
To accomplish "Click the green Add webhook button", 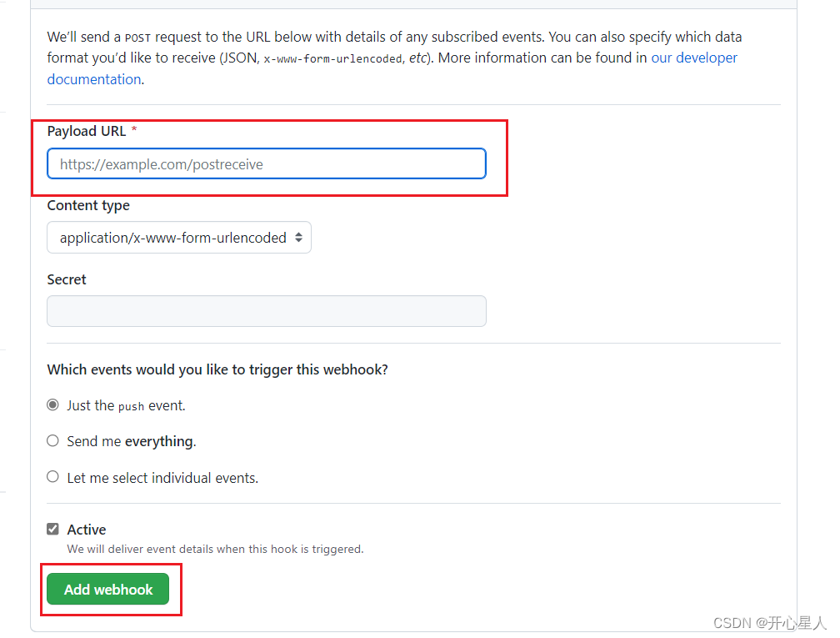I will point(107,589).
